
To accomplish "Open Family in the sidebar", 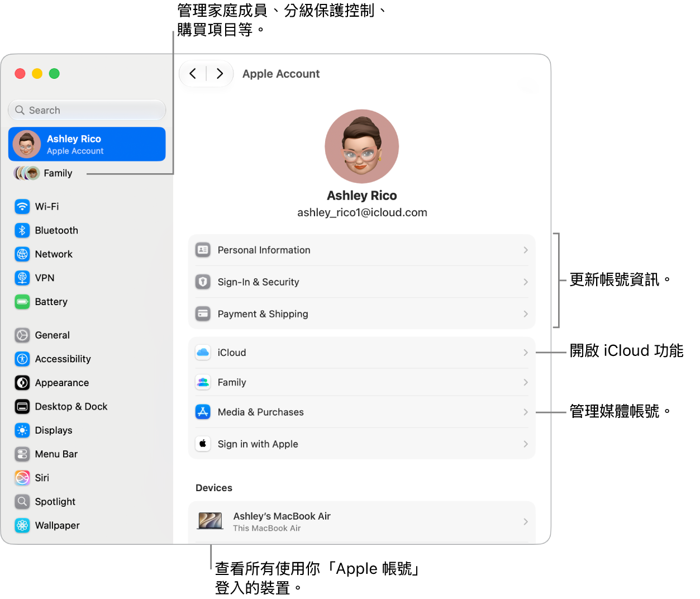I will pyautogui.click(x=58, y=173).
